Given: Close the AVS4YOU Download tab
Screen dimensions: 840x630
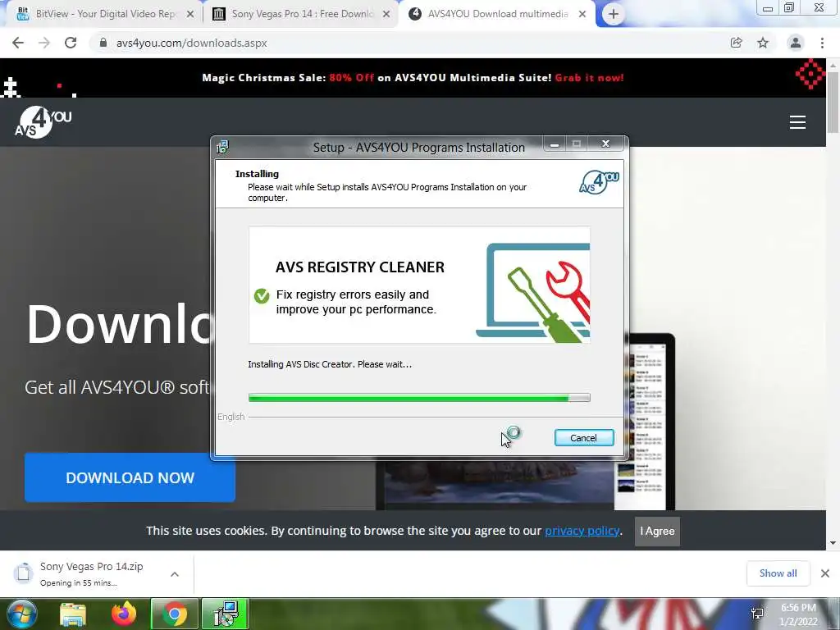Looking at the screenshot, I should [x=582, y=15].
